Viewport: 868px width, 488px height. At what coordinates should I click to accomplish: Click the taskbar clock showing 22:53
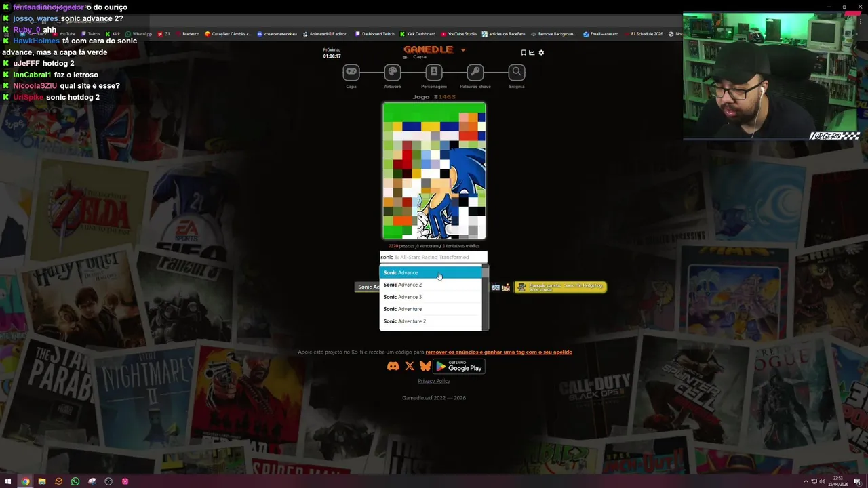tap(840, 481)
